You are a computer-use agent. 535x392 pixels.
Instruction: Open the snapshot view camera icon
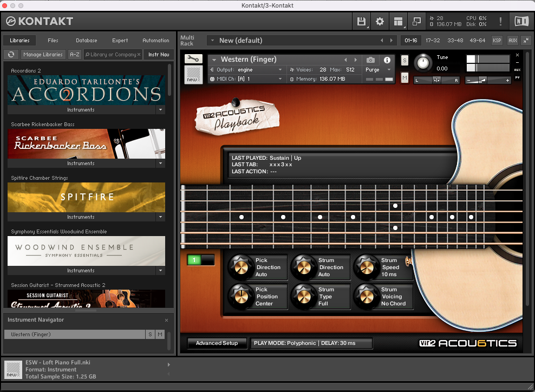click(x=370, y=60)
